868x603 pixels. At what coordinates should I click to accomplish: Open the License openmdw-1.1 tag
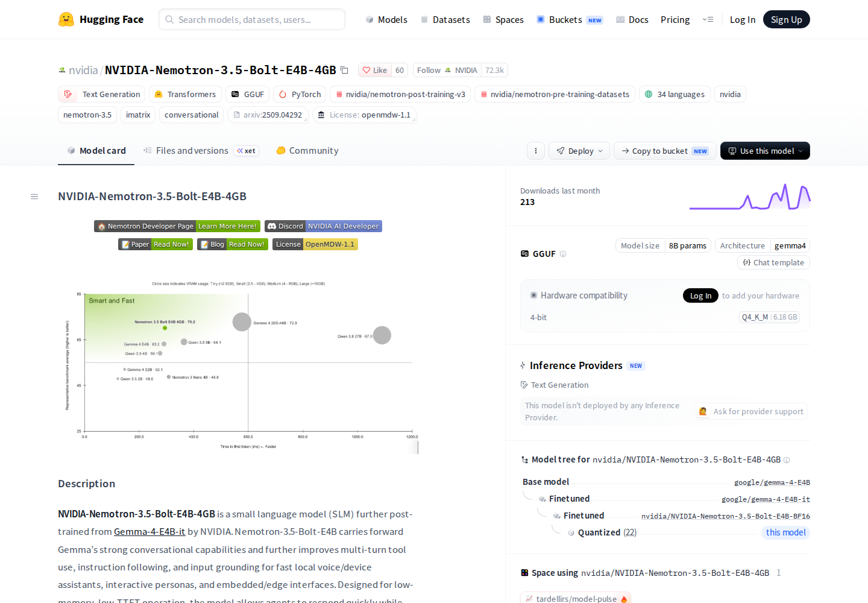[x=364, y=115]
